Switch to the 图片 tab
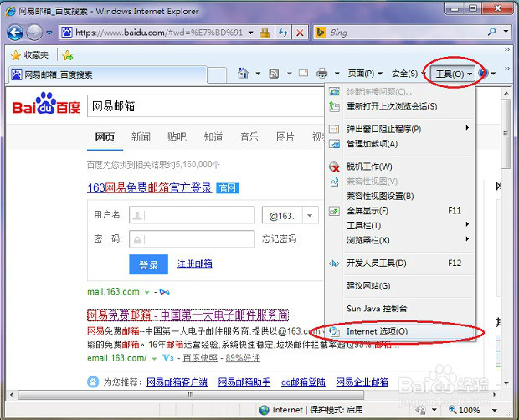519x420 pixels. tap(285, 137)
